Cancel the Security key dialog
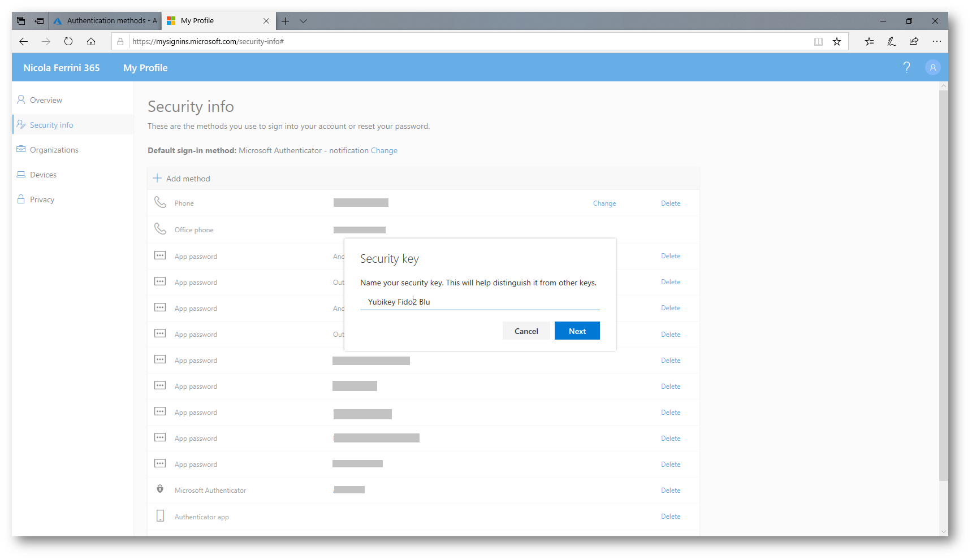Screen dimensions: 972x560 click(x=526, y=331)
